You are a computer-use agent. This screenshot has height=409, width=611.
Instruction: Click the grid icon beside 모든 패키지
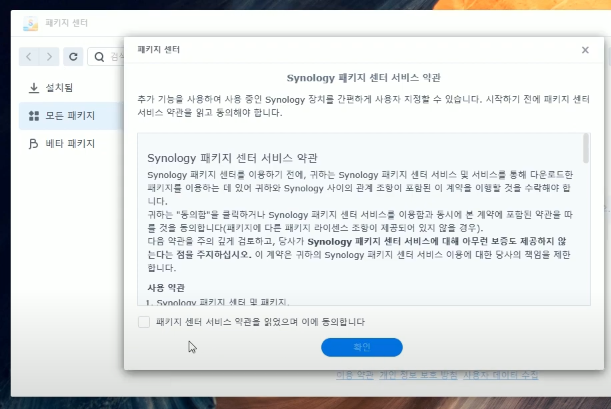click(x=34, y=116)
